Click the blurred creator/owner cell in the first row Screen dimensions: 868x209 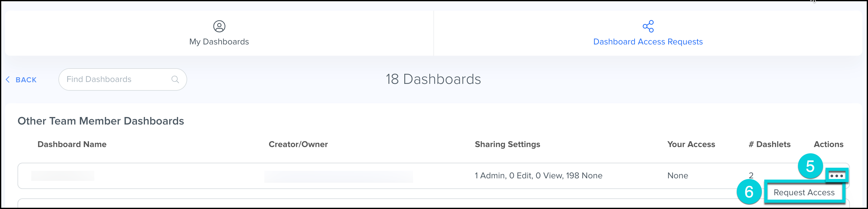pyautogui.click(x=338, y=176)
